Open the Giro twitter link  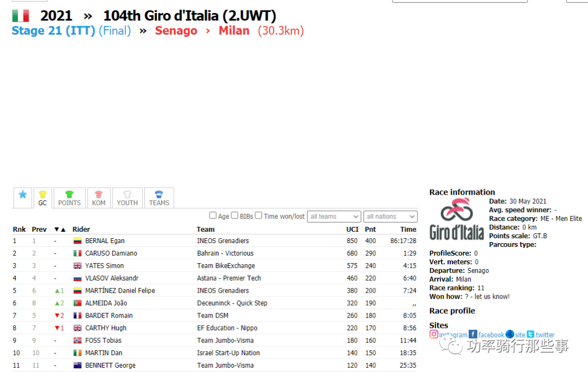click(545, 335)
